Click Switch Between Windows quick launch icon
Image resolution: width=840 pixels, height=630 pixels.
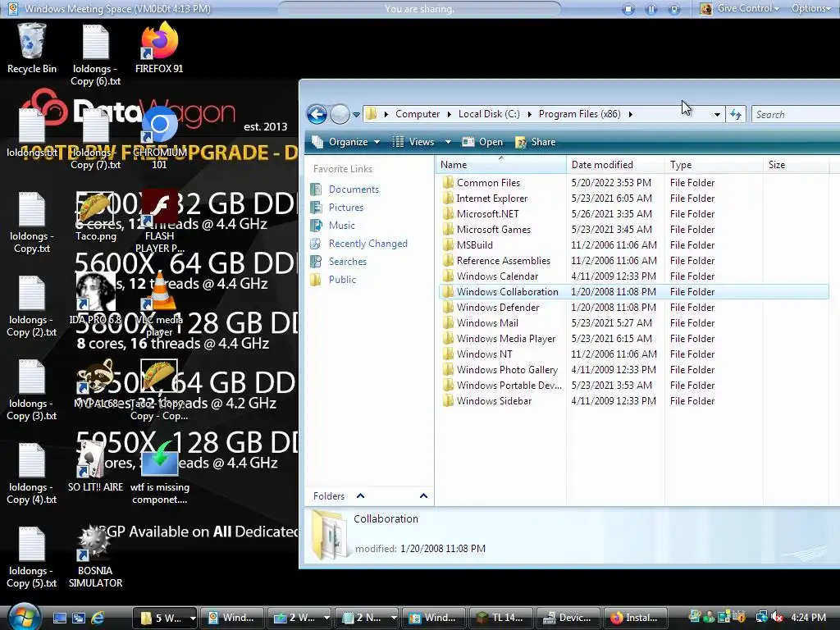[79, 618]
